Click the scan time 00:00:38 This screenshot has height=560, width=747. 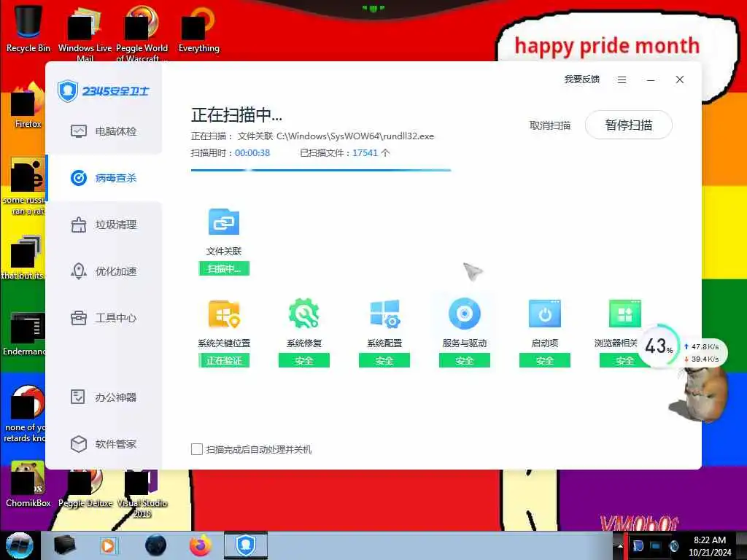252,153
